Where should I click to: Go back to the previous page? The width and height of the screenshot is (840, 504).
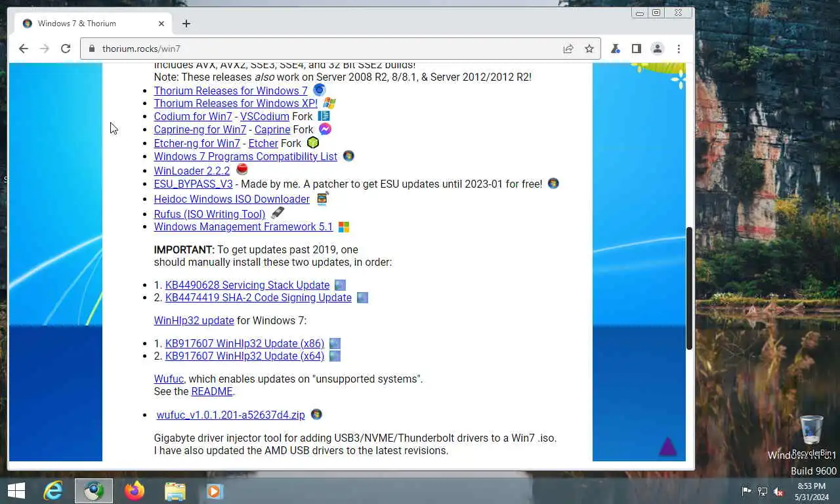pyautogui.click(x=24, y=49)
